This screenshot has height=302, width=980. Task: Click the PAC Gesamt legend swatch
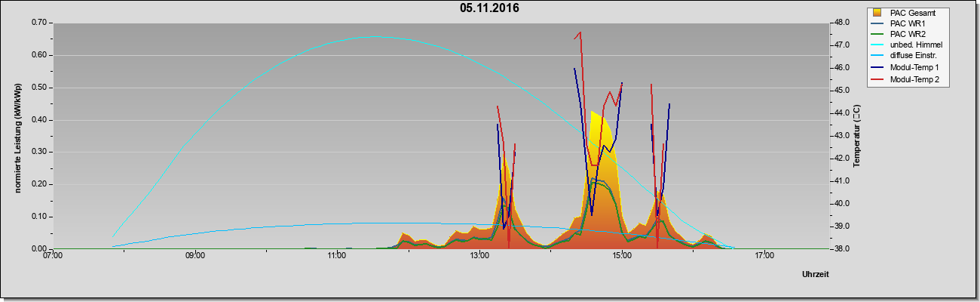tap(877, 13)
